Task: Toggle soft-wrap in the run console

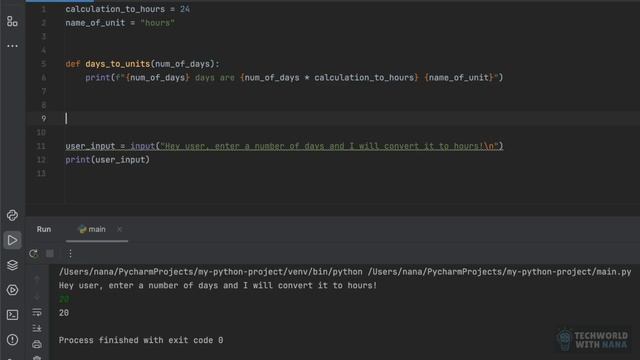Action: 37,313
